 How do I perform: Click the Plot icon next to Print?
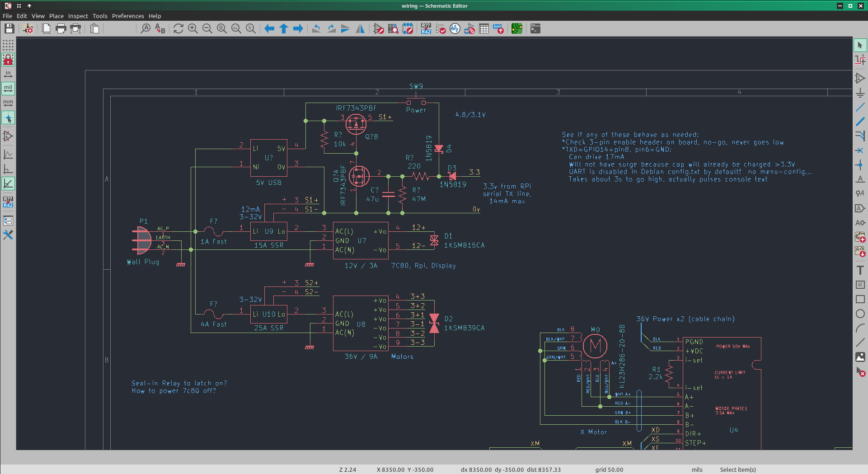(75, 29)
